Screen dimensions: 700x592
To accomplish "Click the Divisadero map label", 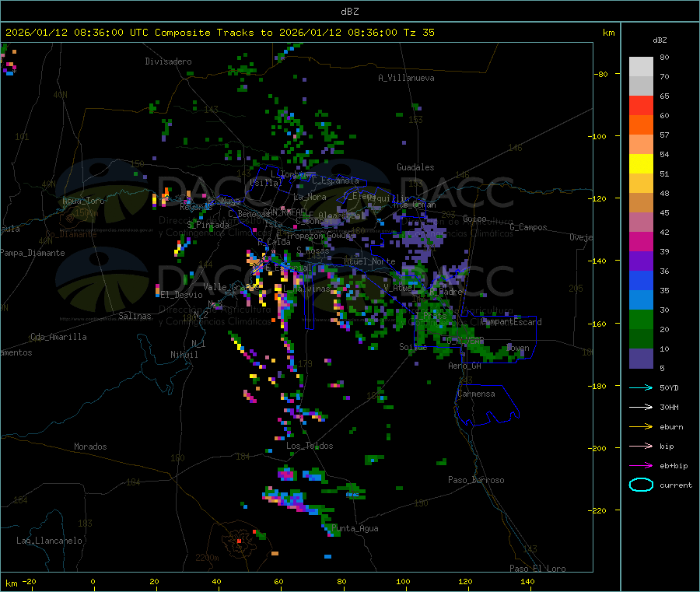I will tap(168, 61).
